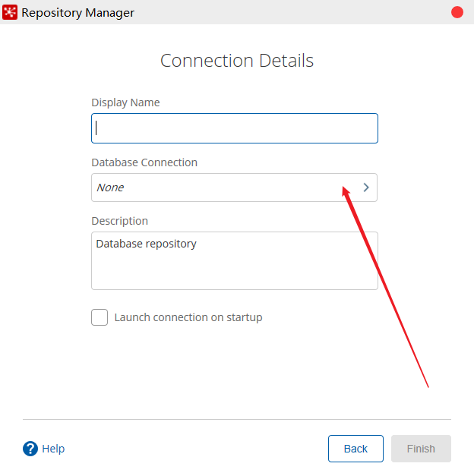The height and width of the screenshot is (476, 474).
Task: Click the blue Help question mark icon
Action: pos(30,449)
